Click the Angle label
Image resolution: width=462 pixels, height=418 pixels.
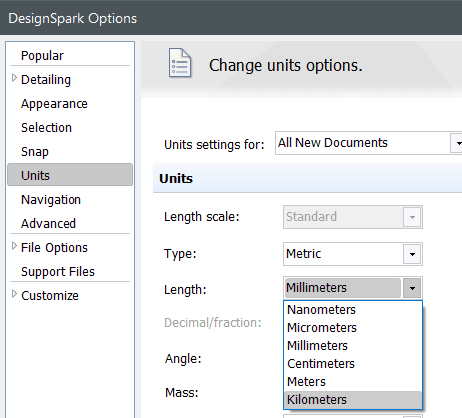pos(183,359)
